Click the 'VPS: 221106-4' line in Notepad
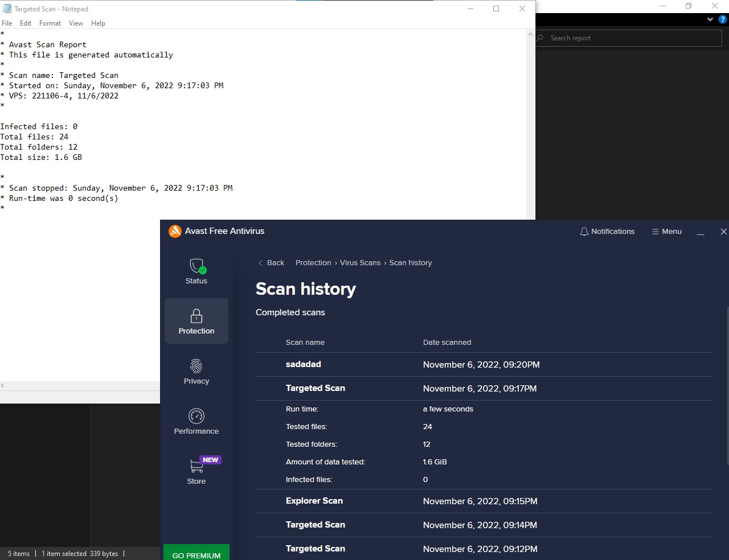Viewport: 729px width, 560px height. [x=59, y=96]
